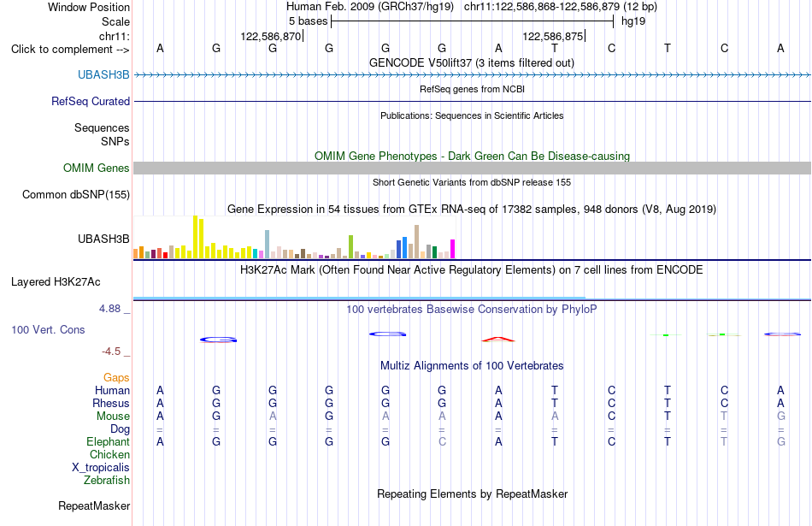The height and width of the screenshot is (526, 812).
Task: Click the Common dbSNP(155) label
Action: coord(76,194)
